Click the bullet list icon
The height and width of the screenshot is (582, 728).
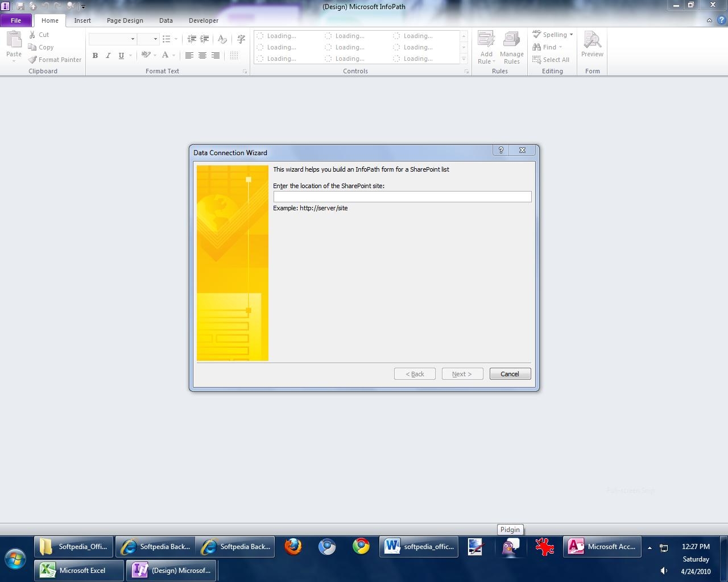pyautogui.click(x=166, y=39)
